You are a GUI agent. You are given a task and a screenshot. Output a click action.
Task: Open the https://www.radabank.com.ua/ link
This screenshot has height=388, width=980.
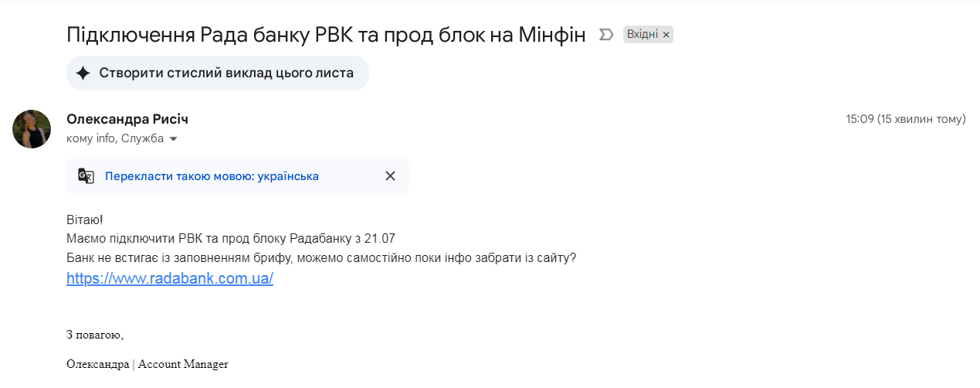click(x=170, y=278)
